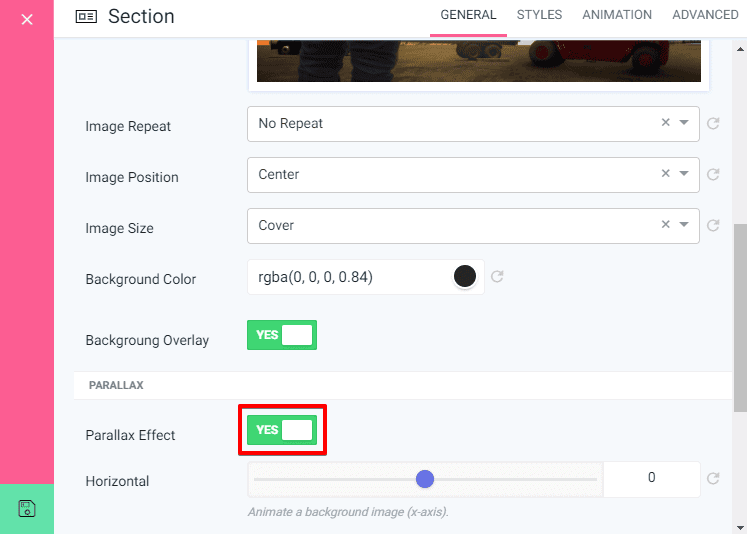Click the save icon in the sidebar
The height and width of the screenshot is (534, 747).
click(x=27, y=508)
